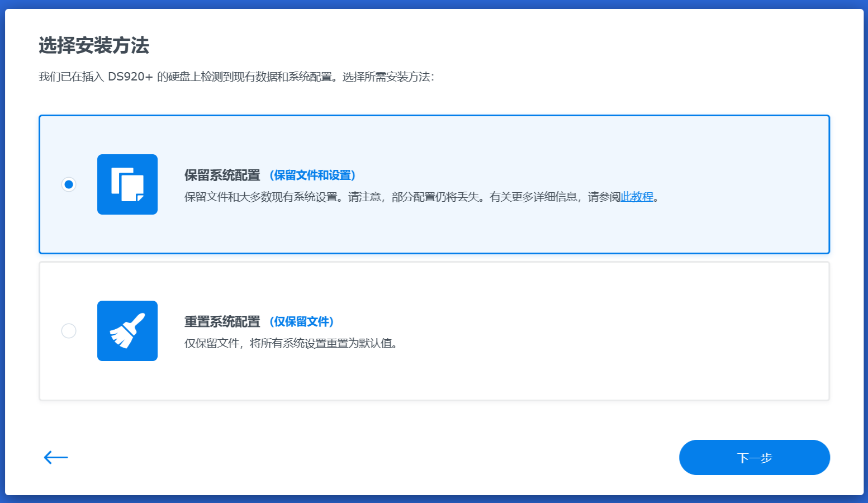This screenshot has height=503, width=868.
Task: Open the 此教程 tutorial link
Action: (637, 197)
